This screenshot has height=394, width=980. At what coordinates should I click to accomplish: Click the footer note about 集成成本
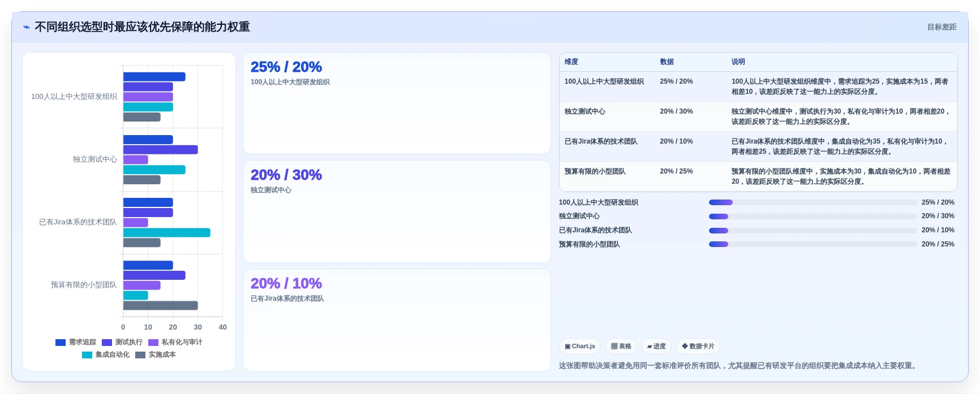pyautogui.click(x=738, y=366)
